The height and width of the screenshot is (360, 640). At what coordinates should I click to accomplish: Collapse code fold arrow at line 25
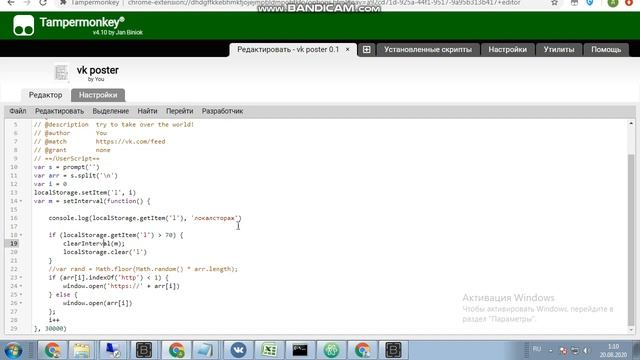click(21, 295)
